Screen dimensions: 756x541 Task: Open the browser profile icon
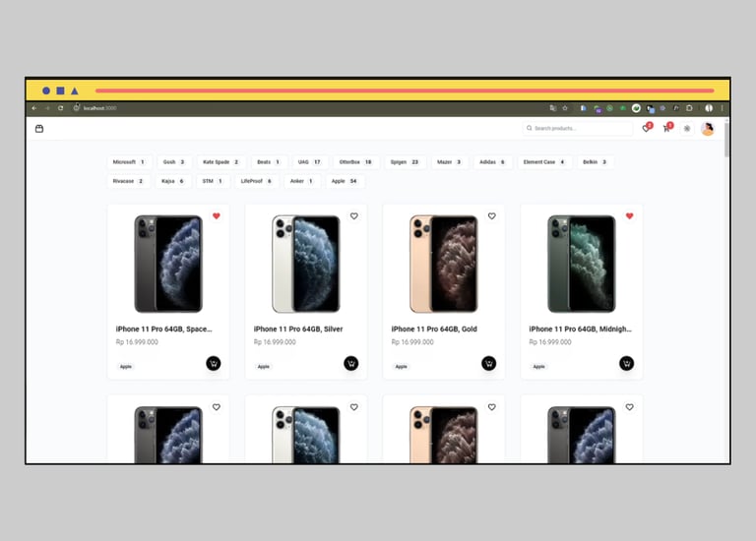pos(709,108)
